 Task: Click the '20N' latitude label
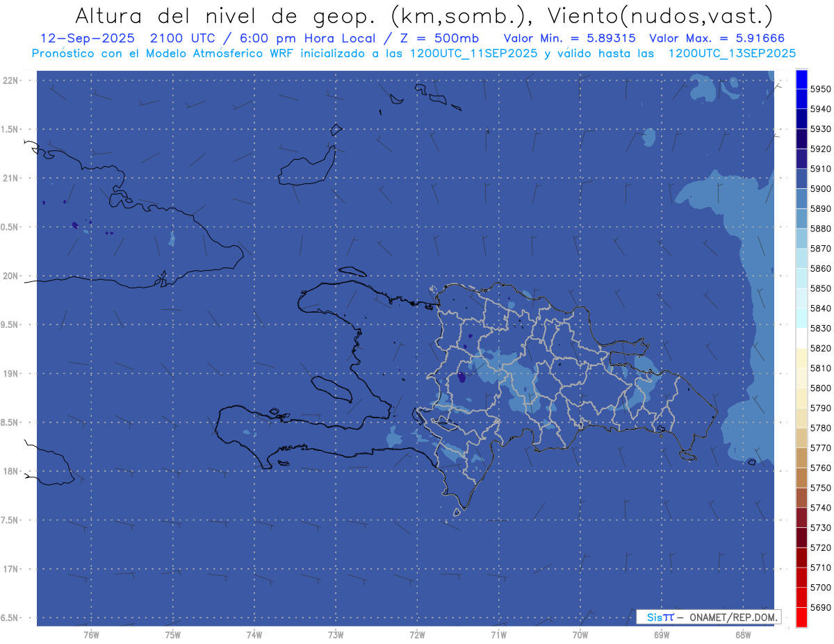(x=12, y=276)
